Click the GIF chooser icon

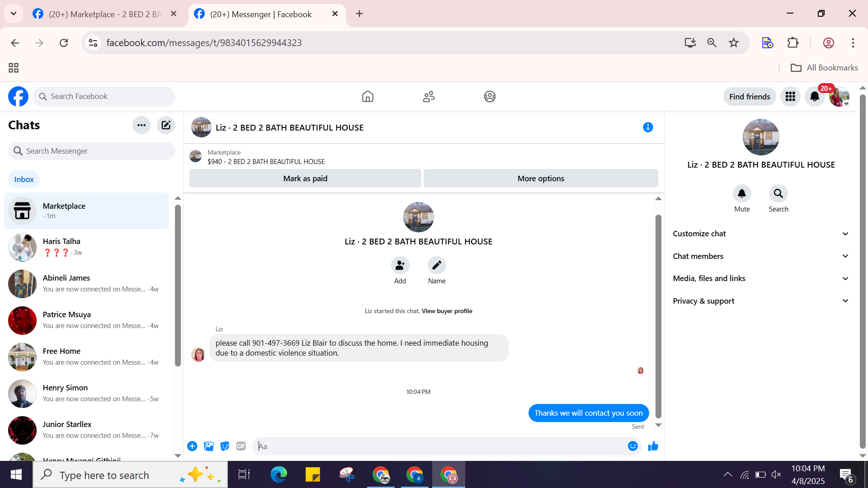[x=241, y=446]
